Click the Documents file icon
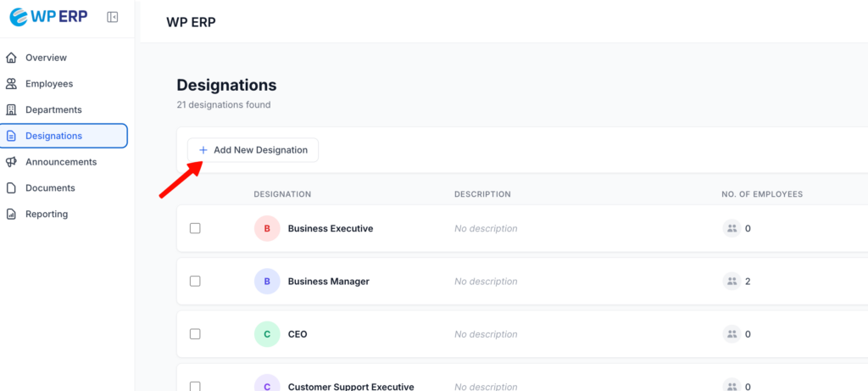 click(x=11, y=188)
